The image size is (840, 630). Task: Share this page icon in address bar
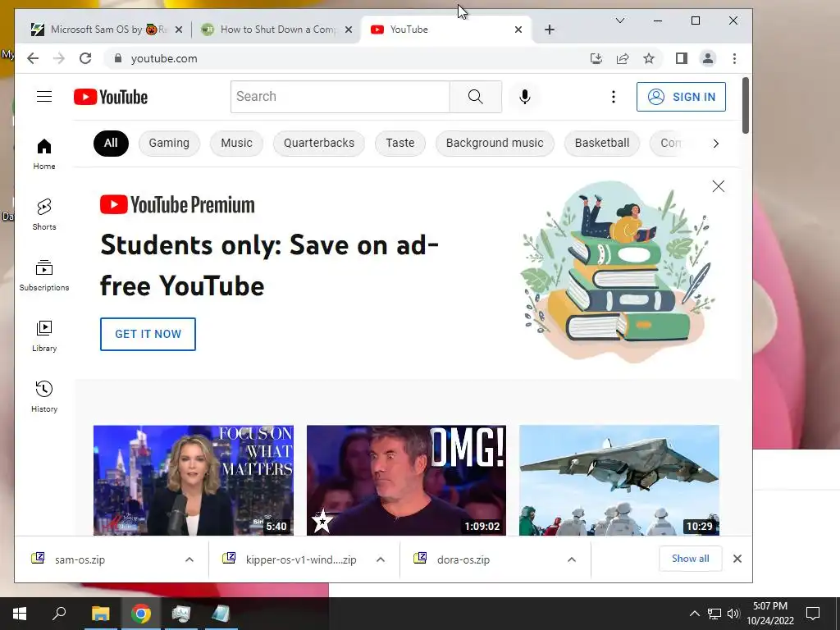tap(623, 58)
